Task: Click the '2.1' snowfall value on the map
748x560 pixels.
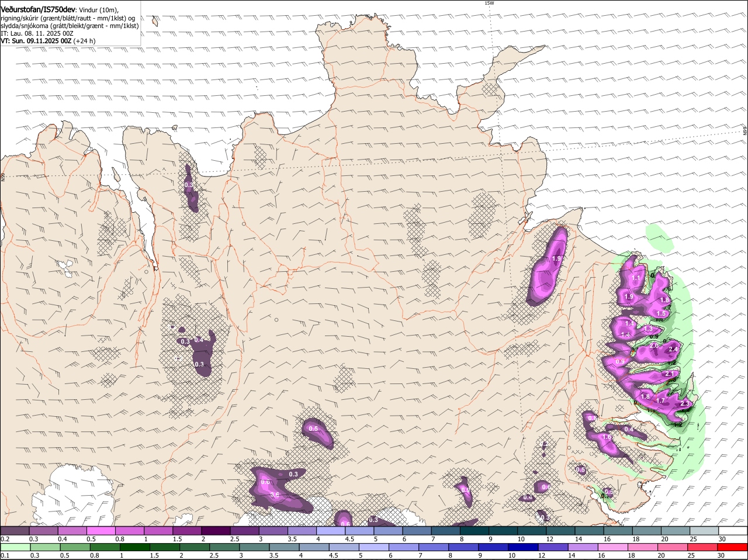Action: [670, 374]
